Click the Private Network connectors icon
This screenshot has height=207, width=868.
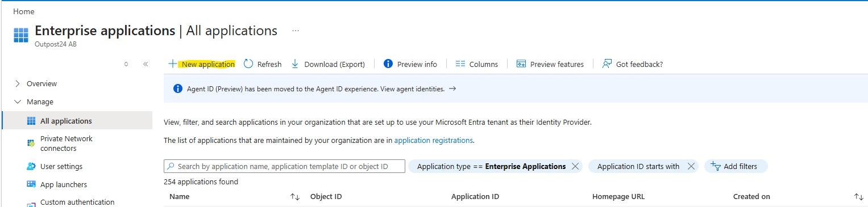[x=31, y=143]
